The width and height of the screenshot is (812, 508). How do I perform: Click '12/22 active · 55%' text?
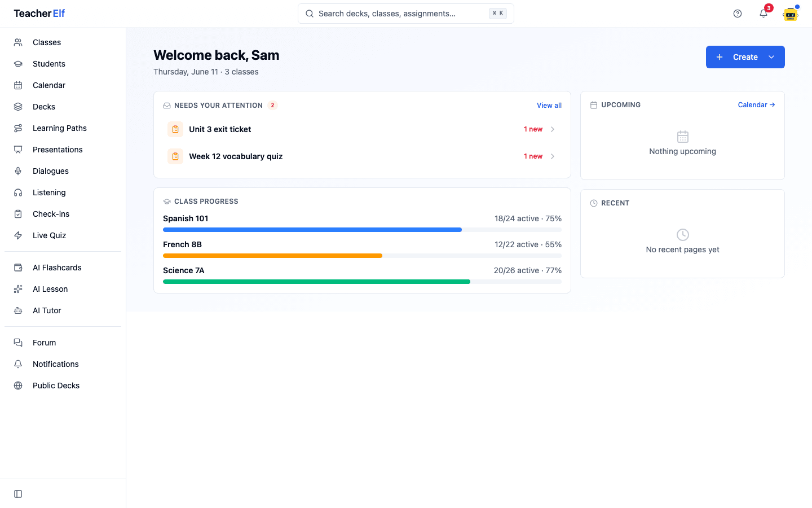tap(528, 244)
